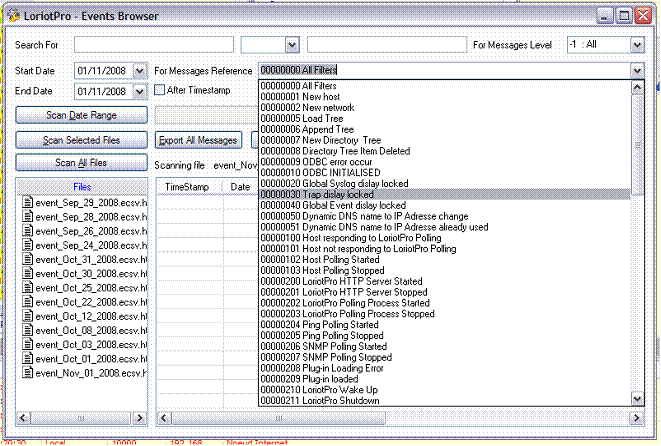
Task: Click the Scan All Files button
Action: click(x=81, y=163)
